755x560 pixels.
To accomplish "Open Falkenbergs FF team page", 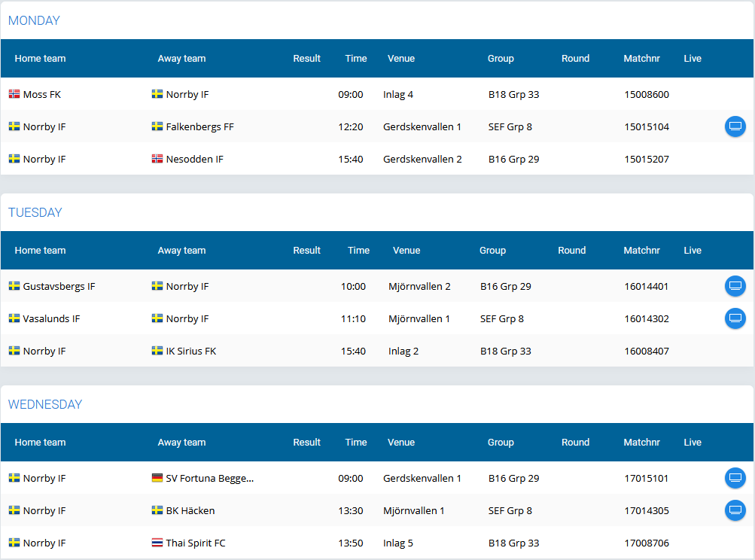I will point(199,126).
